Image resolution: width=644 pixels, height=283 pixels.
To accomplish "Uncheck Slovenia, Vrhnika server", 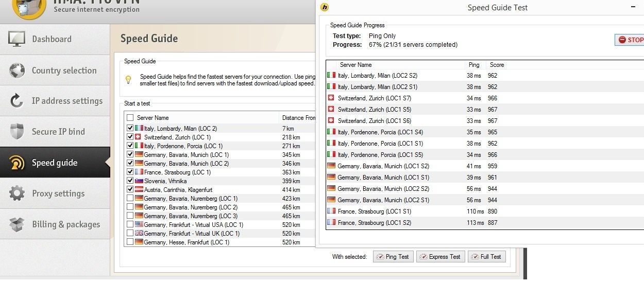I will (130, 181).
